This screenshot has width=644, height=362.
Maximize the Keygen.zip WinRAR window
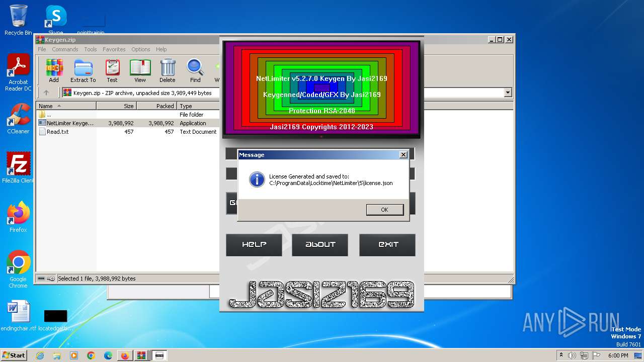(500, 40)
